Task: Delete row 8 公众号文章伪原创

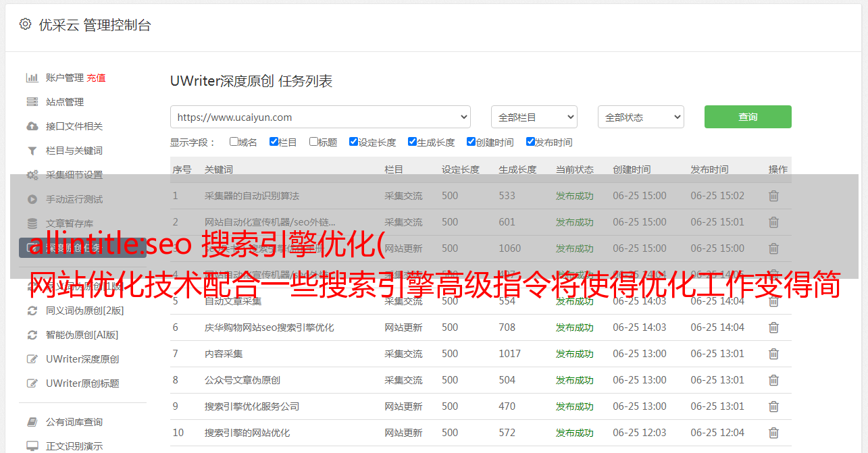Action: click(773, 380)
